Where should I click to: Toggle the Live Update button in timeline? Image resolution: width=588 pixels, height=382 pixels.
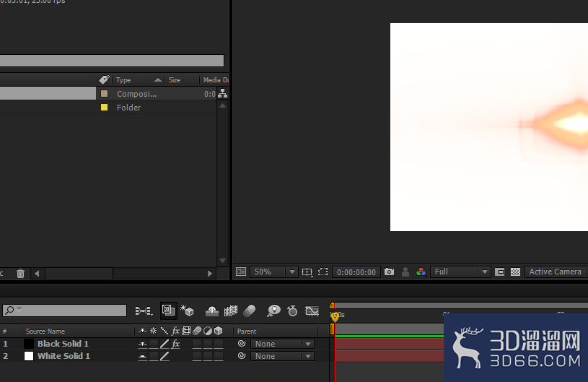coord(168,311)
